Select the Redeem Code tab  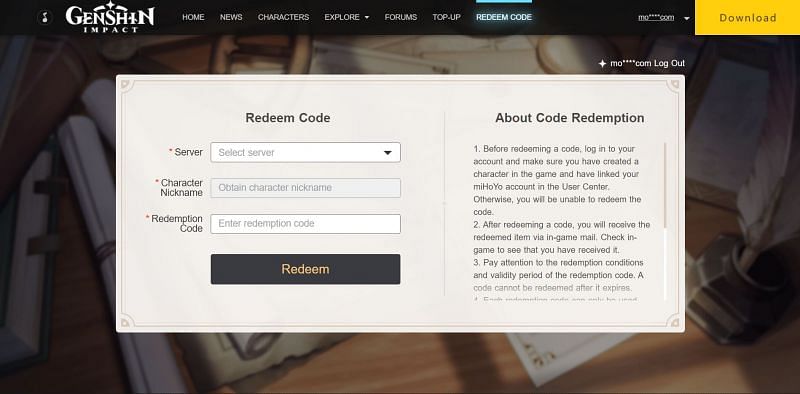coord(504,17)
